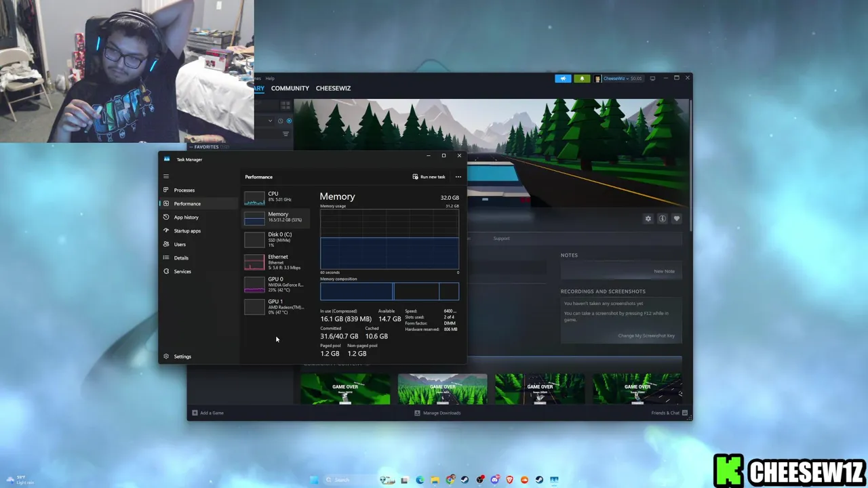Open CHEESEWIZ profile tab in Steam

click(x=333, y=88)
